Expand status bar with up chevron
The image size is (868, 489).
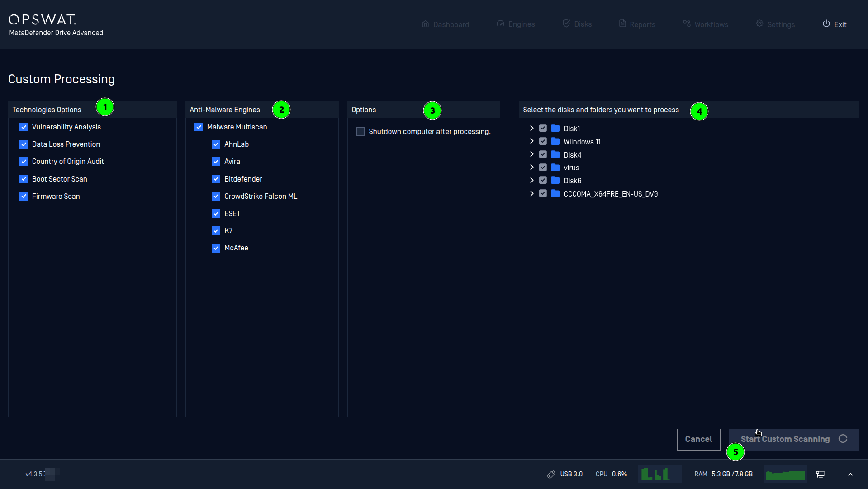click(x=850, y=474)
